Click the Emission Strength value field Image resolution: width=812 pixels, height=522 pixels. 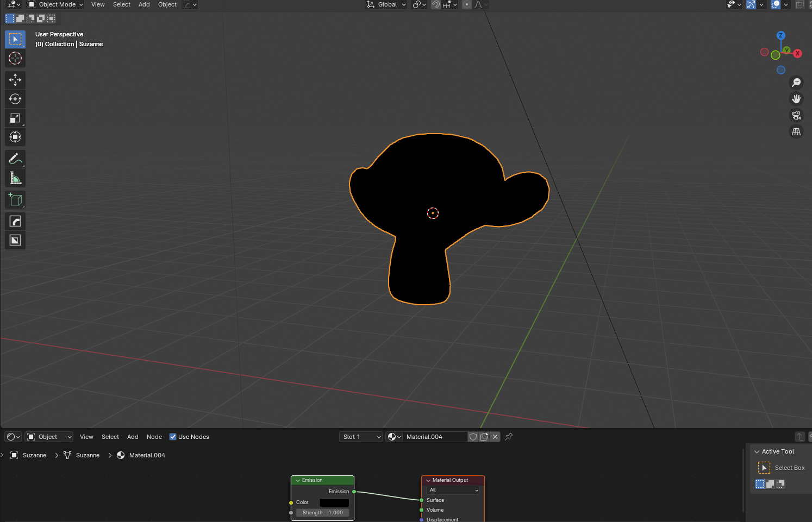[322, 513]
